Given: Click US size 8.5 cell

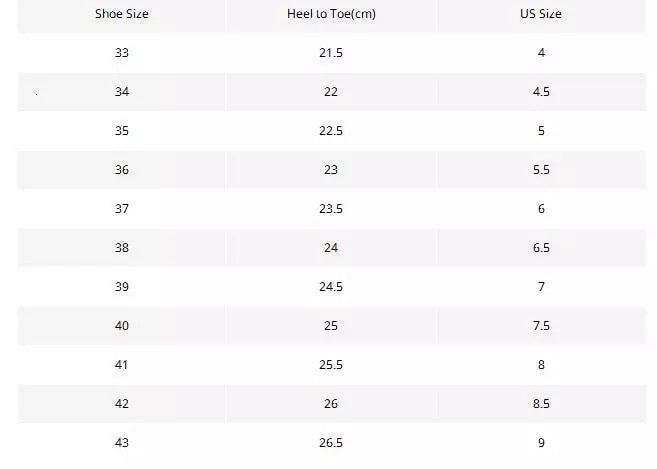Looking at the screenshot, I should point(541,404).
